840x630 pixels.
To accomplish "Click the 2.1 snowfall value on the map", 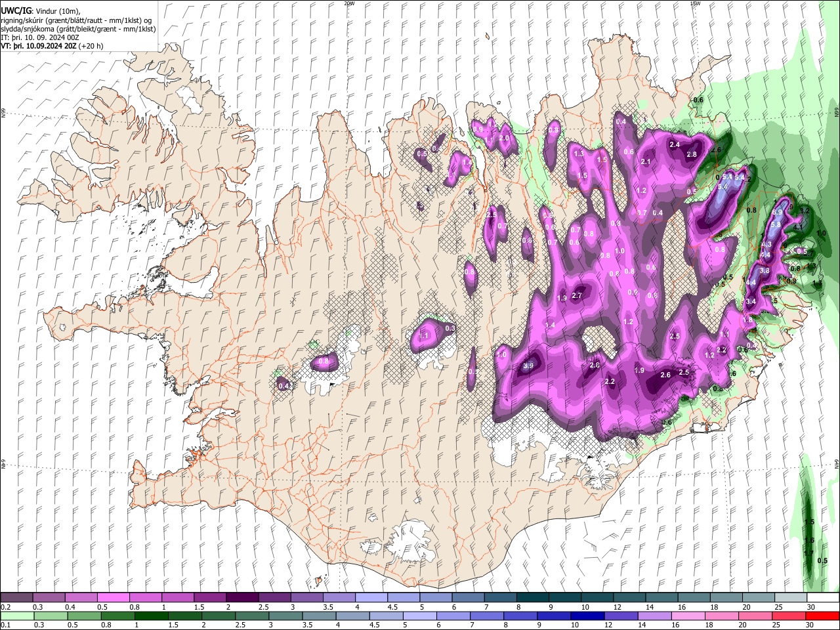I will pyautogui.click(x=646, y=161).
